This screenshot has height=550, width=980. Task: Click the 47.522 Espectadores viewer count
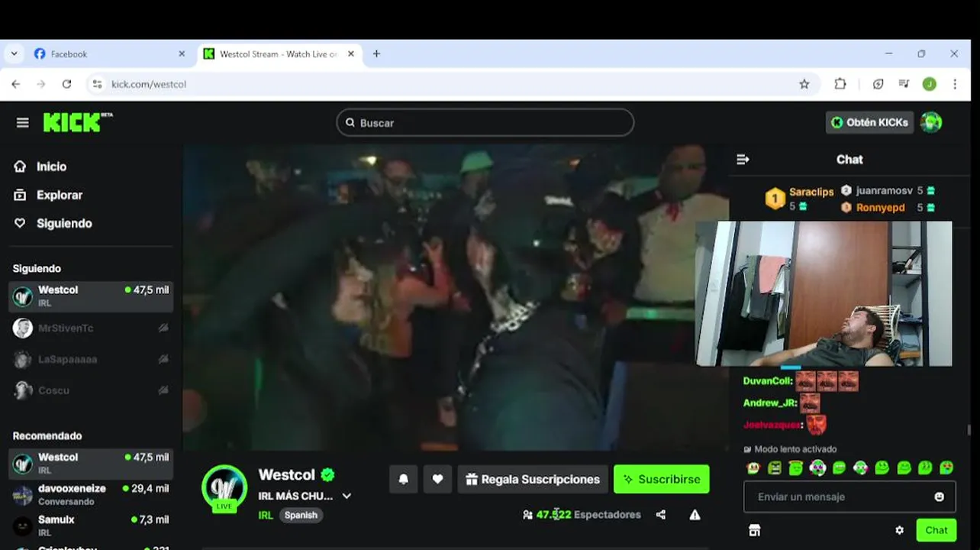coord(582,515)
